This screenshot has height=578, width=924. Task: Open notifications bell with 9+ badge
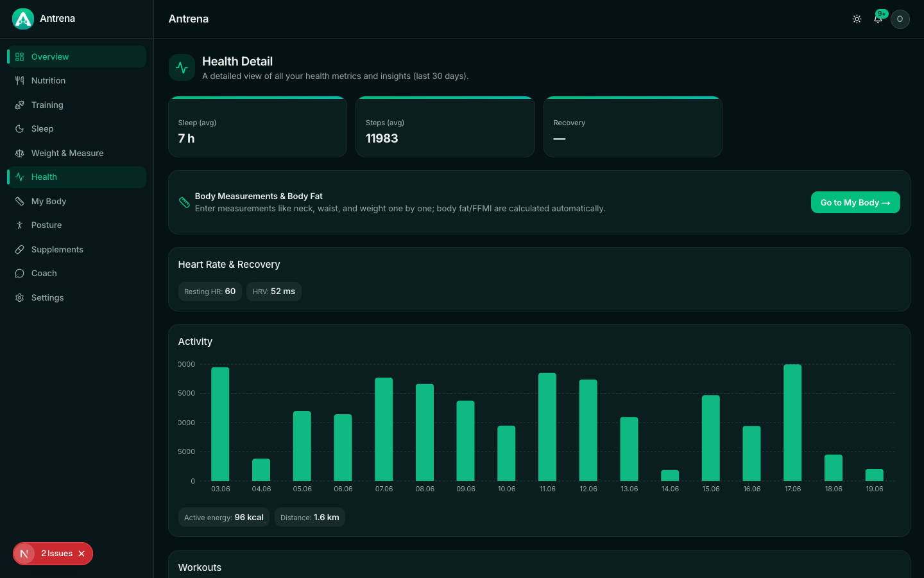tap(878, 19)
